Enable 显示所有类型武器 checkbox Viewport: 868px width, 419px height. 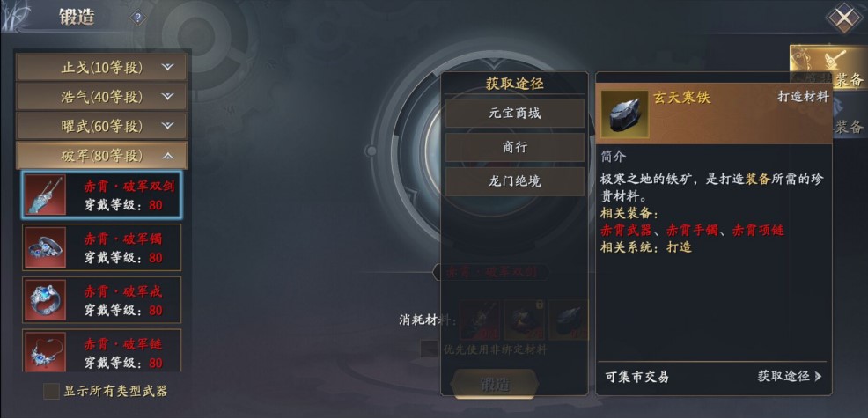(x=51, y=392)
